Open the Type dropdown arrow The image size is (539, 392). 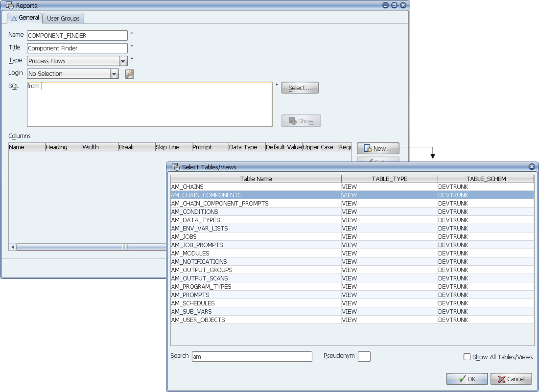click(x=123, y=61)
